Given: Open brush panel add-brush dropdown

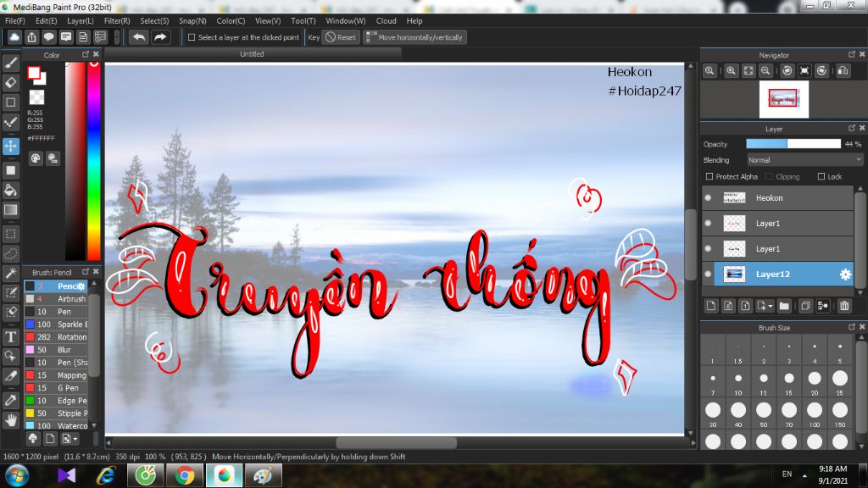Looking at the screenshot, I should click(70, 439).
